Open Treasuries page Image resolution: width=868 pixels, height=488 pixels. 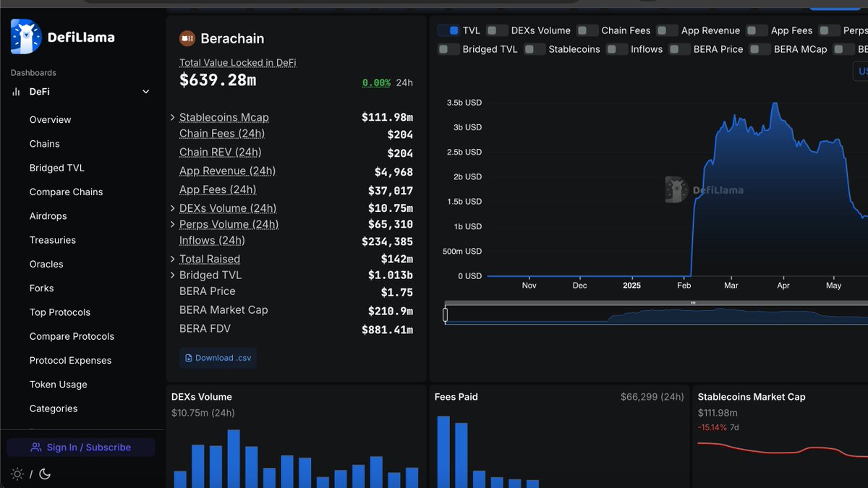[x=53, y=240]
